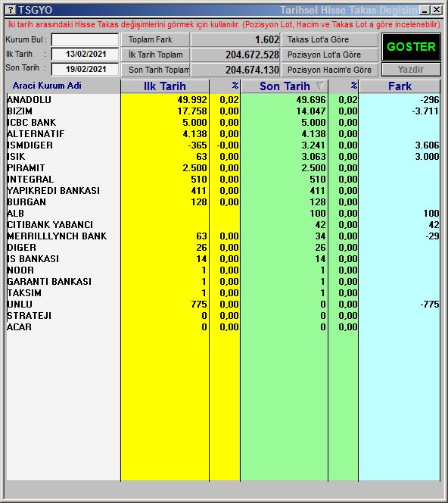
Task: Click BIZIM Ilk Tarih value 17.758
Action: point(192,111)
